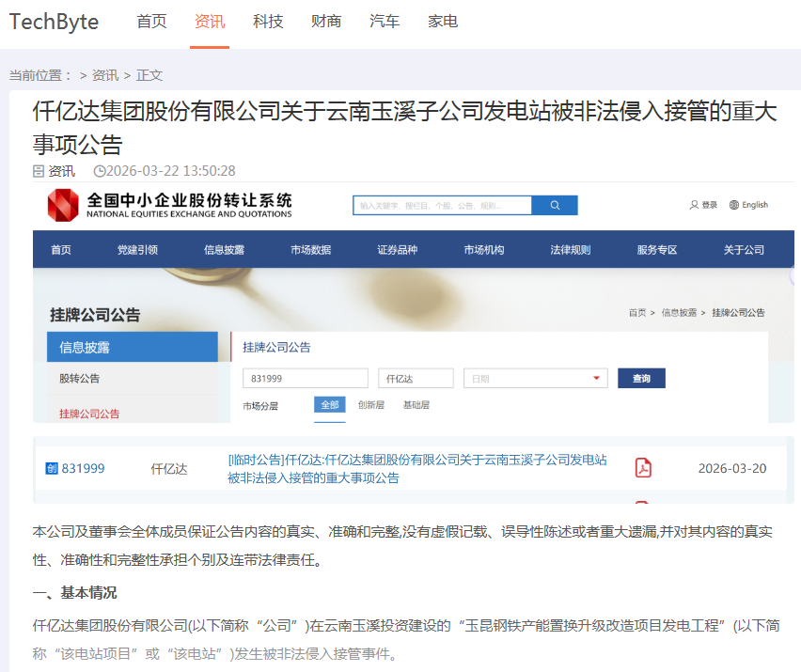Viewport: 801px width, 672px height.
Task: Select 全部 market tier filter
Action: pos(329,405)
